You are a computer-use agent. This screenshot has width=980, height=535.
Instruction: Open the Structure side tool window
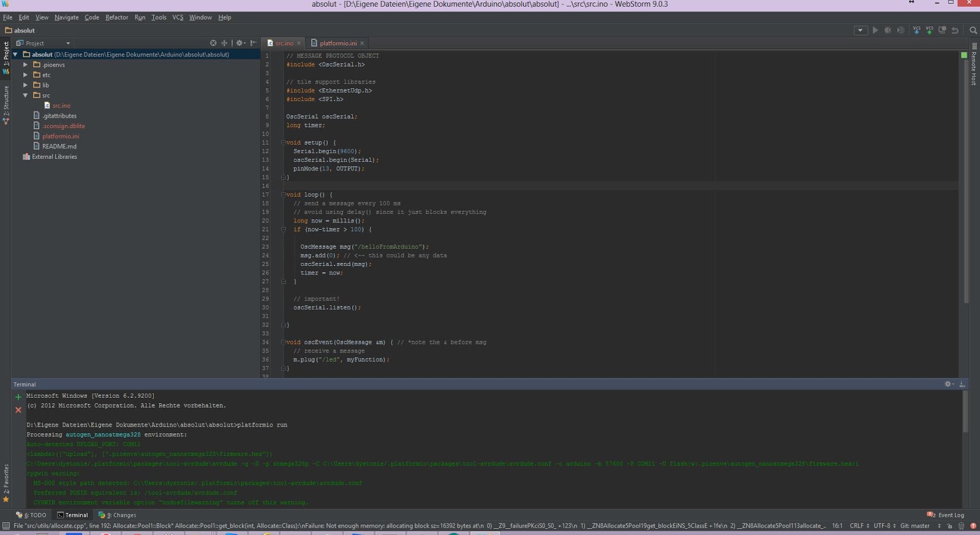(x=6, y=105)
